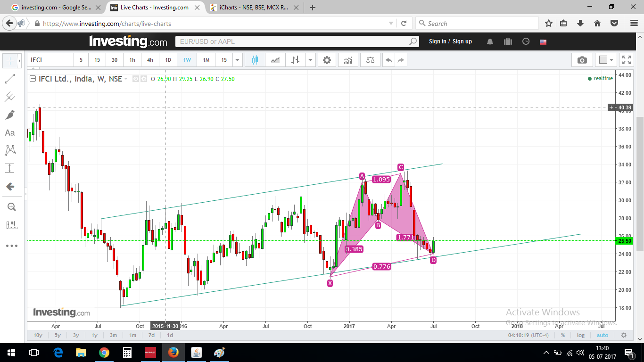
Task: Open the indicators menu icon
Action: [348, 60]
